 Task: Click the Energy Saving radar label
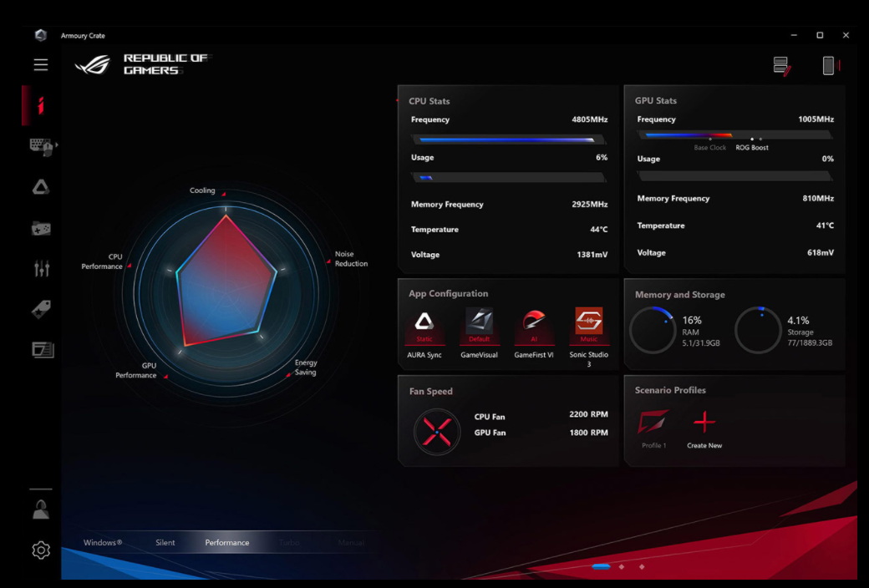pyautogui.click(x=305, y=367)
